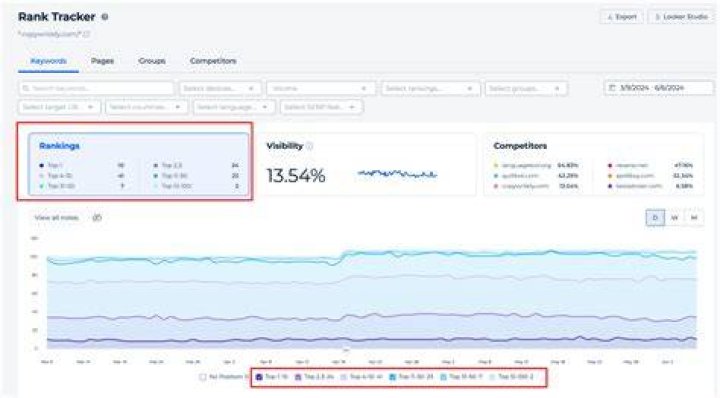This screenshot has width=720, height=398.
Task: Open the Competitors tab
Action: coord(213,61)
